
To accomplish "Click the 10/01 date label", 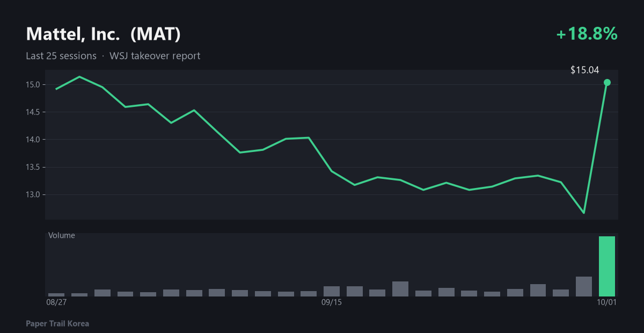I will tap(607, 303).
